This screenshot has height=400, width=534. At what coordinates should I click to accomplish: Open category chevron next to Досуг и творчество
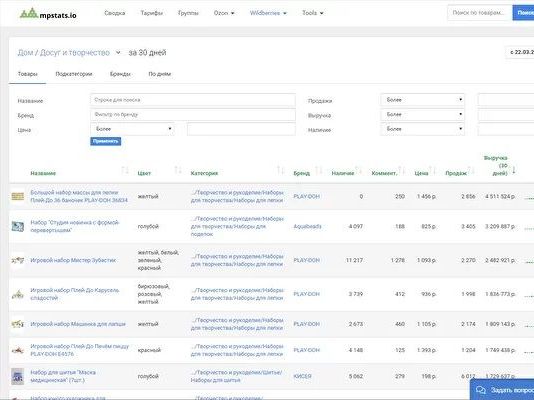tap(118, 53)
